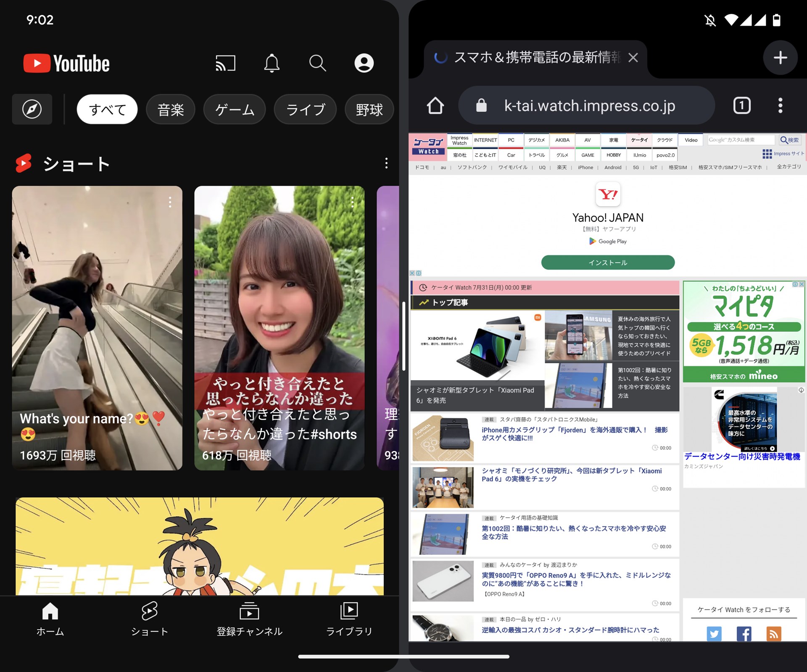Tap the インストール button for Yahoo! JAPAN

[x=608, y=262]
